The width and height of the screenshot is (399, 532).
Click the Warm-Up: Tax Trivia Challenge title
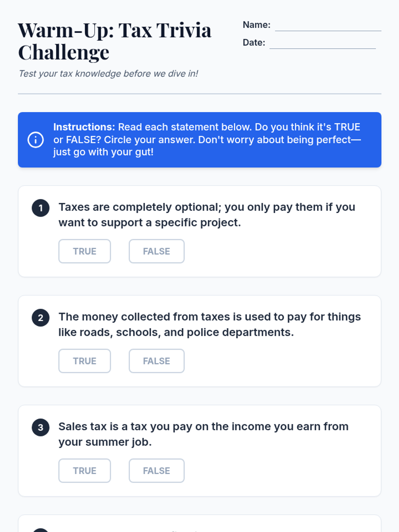pos(115,41)
